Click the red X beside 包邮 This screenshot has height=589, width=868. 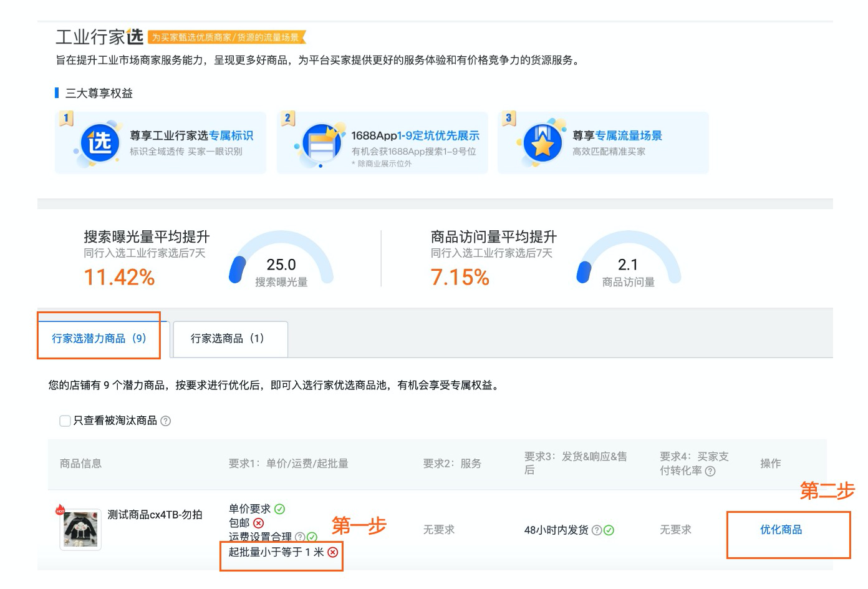(x=257, y=524)
